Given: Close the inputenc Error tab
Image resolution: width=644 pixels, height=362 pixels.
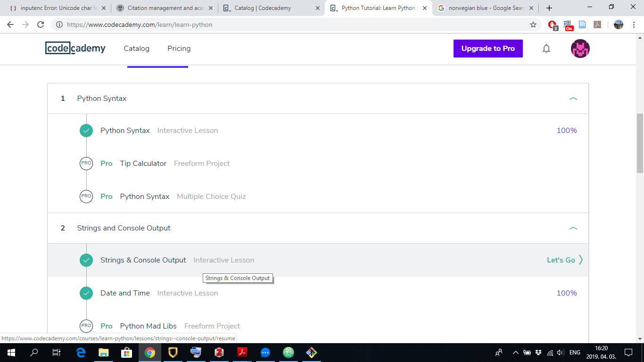Looking at the screenshot, I should click(103, 8).
